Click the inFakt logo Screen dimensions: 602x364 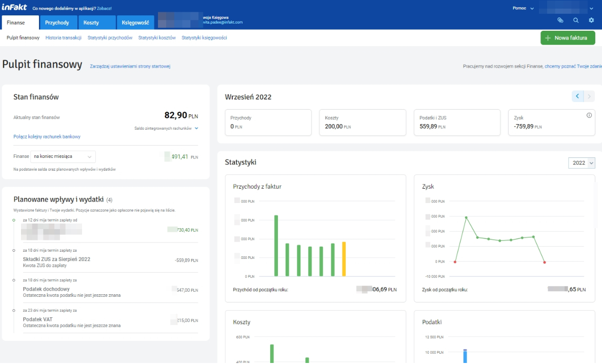pyautogui.click(x=14, y=8)
